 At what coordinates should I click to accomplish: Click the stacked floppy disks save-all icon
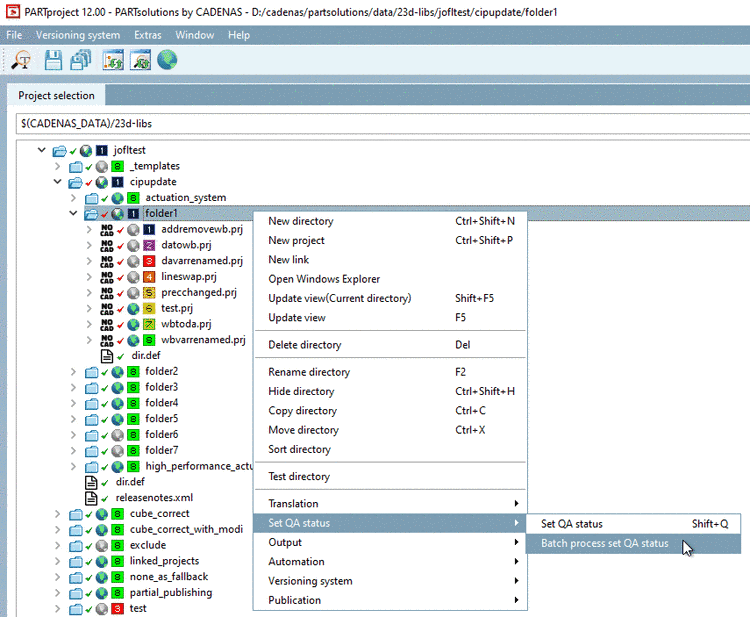tap(80, 61)
